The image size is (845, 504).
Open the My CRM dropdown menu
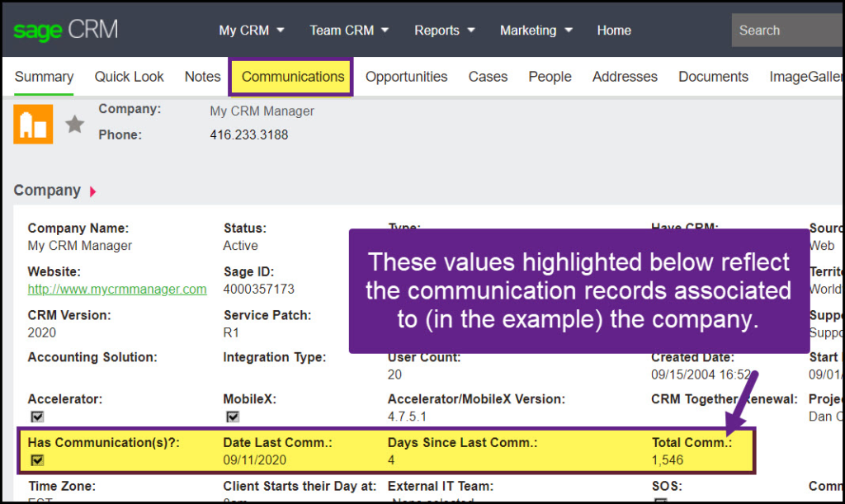pyautogui.click(x=252, y=31)
